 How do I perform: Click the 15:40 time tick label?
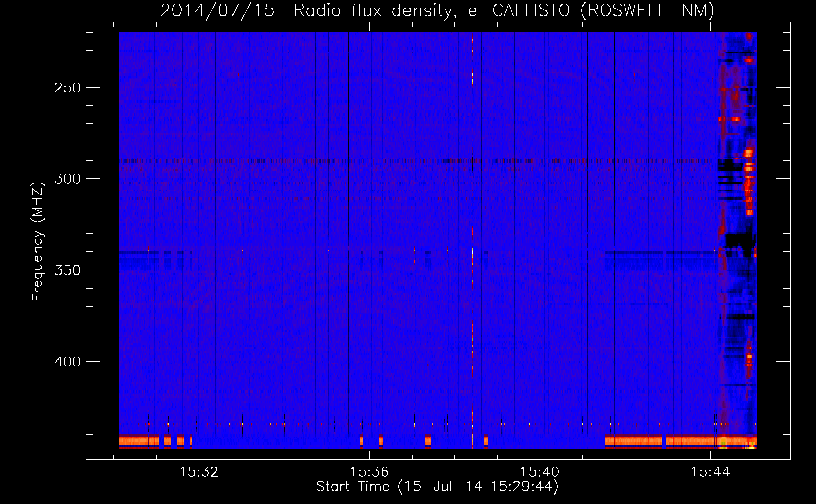click(x=540, y=472)
